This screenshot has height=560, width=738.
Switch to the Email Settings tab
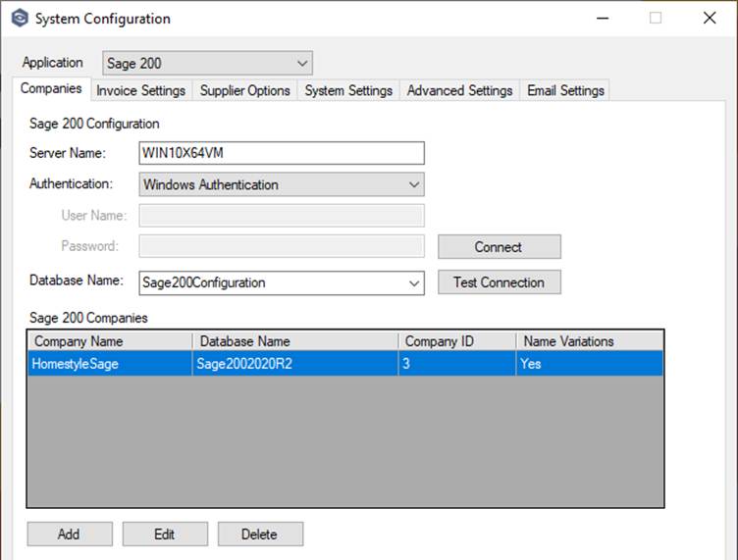point(565,91)
